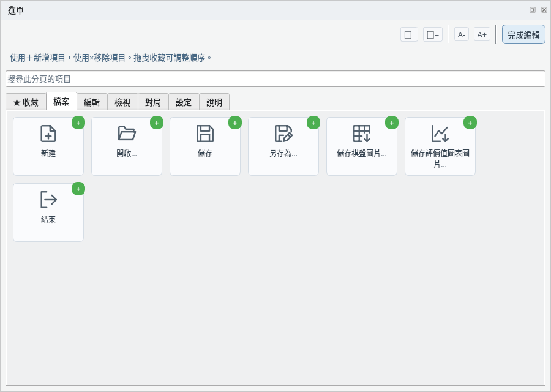Add 結束 to favorites with its plus badge
The image size is (551, 392).
click(x=78, y=189)
